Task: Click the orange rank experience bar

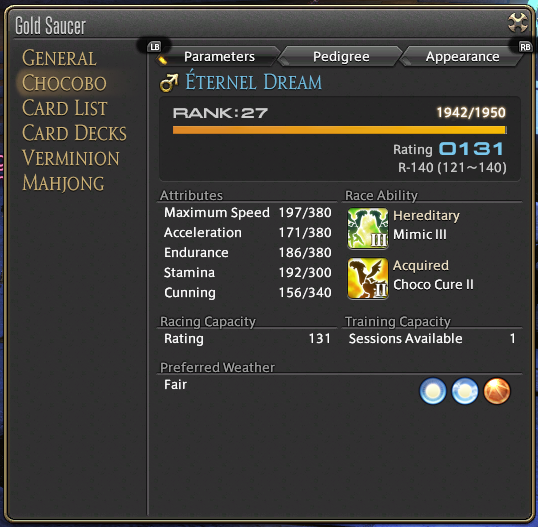Action: coord(340,130)
